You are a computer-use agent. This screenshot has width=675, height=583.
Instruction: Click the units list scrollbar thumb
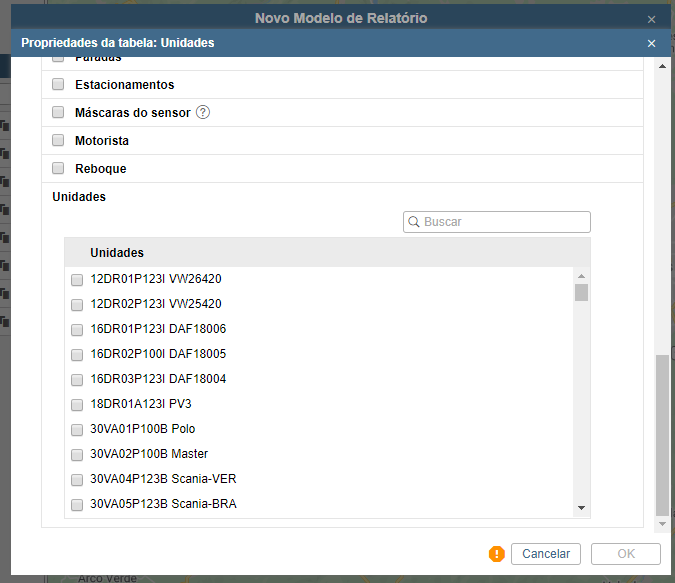[581, 293]
